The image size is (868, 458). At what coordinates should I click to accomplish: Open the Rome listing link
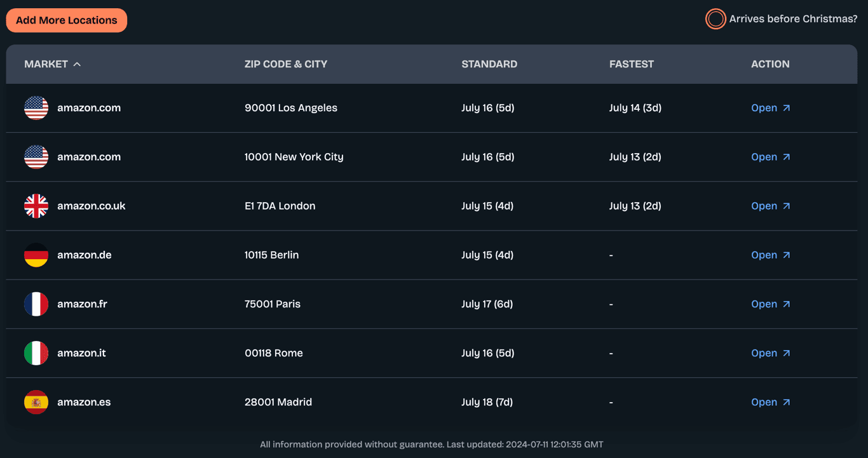(x=771, y=353)
